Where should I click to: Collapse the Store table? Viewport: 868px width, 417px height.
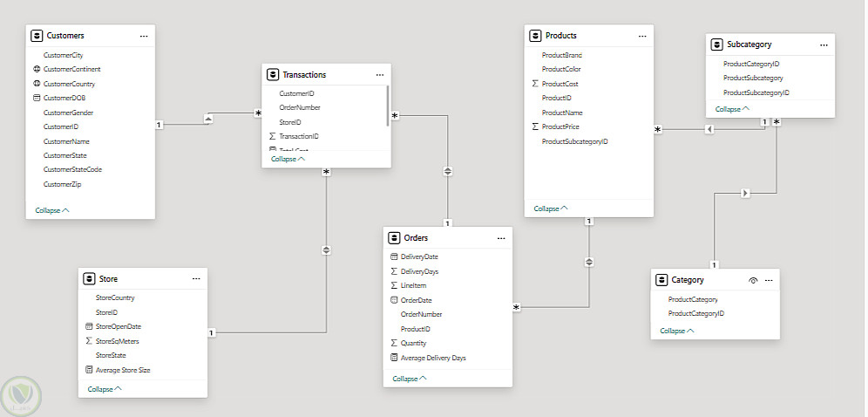105,389
